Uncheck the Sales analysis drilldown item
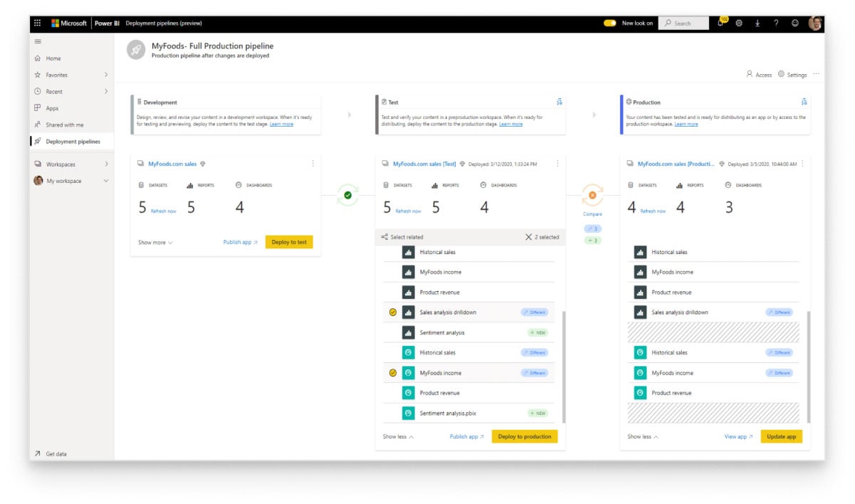The width and height of the screenshot is (855, 504). pyautogui.click(x=393, y=313)
